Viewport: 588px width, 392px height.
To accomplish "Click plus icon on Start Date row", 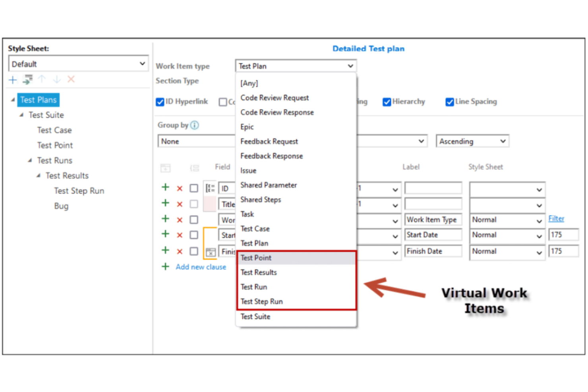I will pyautogui.click(x=165, y=234).
